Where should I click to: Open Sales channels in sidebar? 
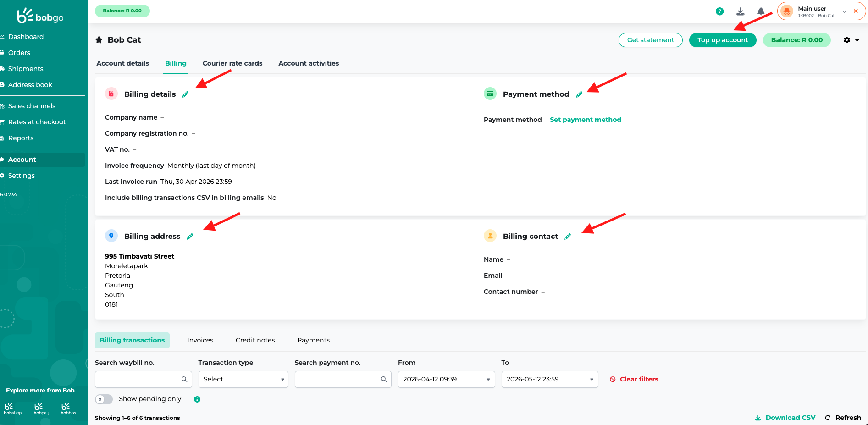pos(32,106)
